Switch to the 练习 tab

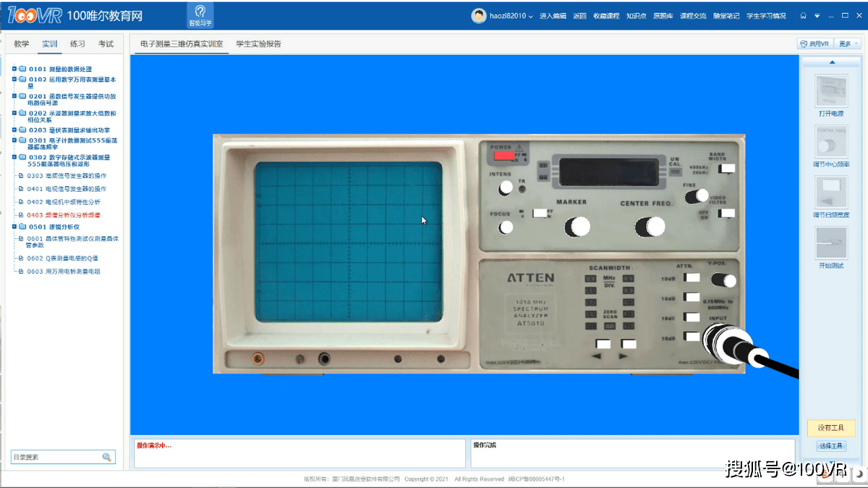point(77,44)
